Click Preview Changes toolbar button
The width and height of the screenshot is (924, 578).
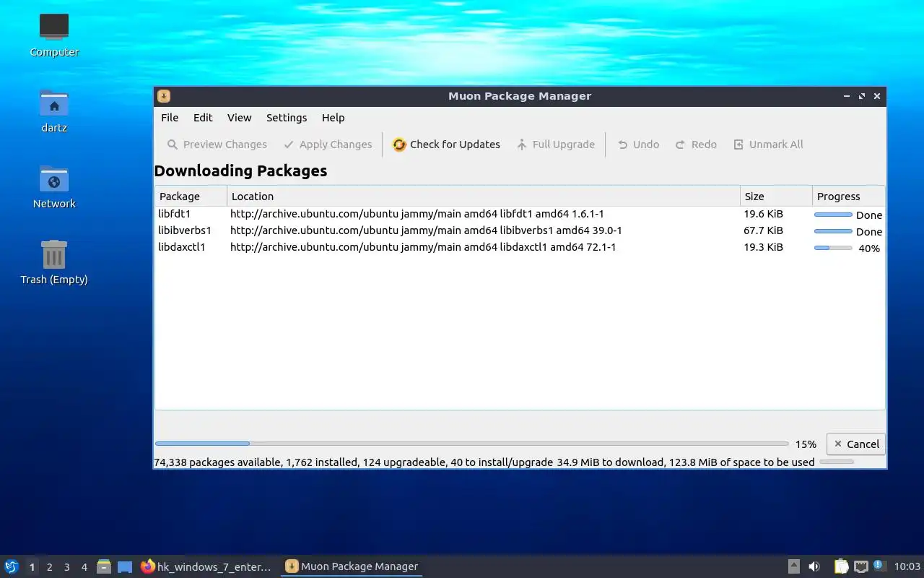[x=217, y=144]
